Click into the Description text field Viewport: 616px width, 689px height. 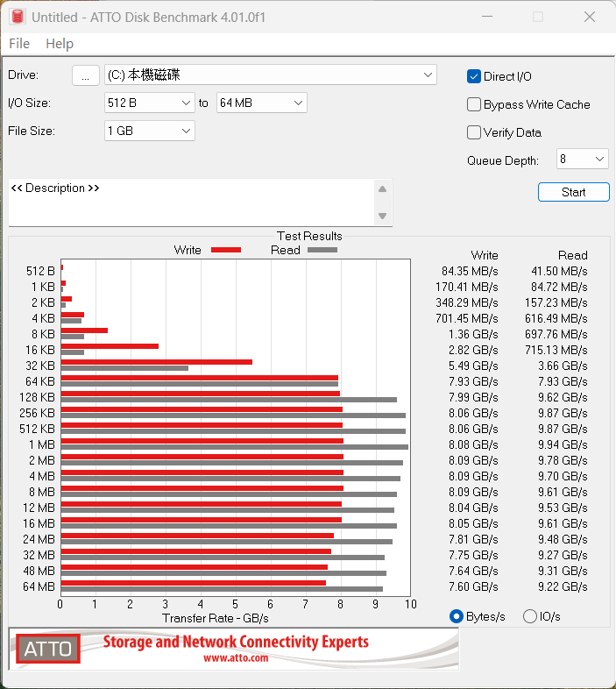191,202
